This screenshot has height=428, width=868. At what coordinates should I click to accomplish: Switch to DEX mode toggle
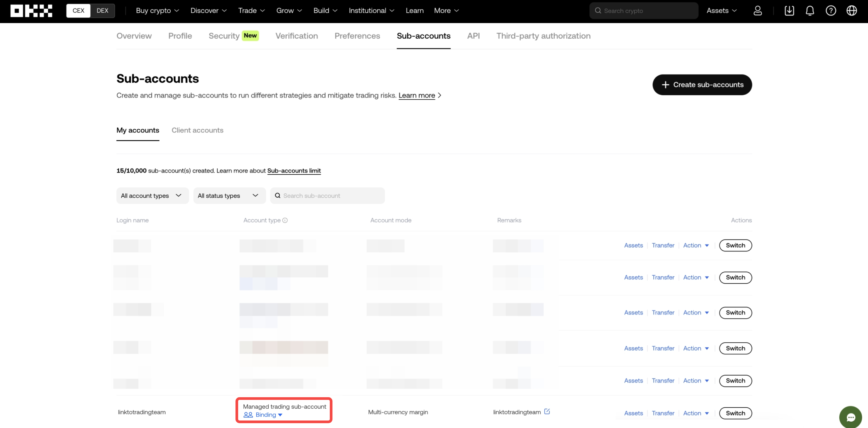click(x=102, y=10)
